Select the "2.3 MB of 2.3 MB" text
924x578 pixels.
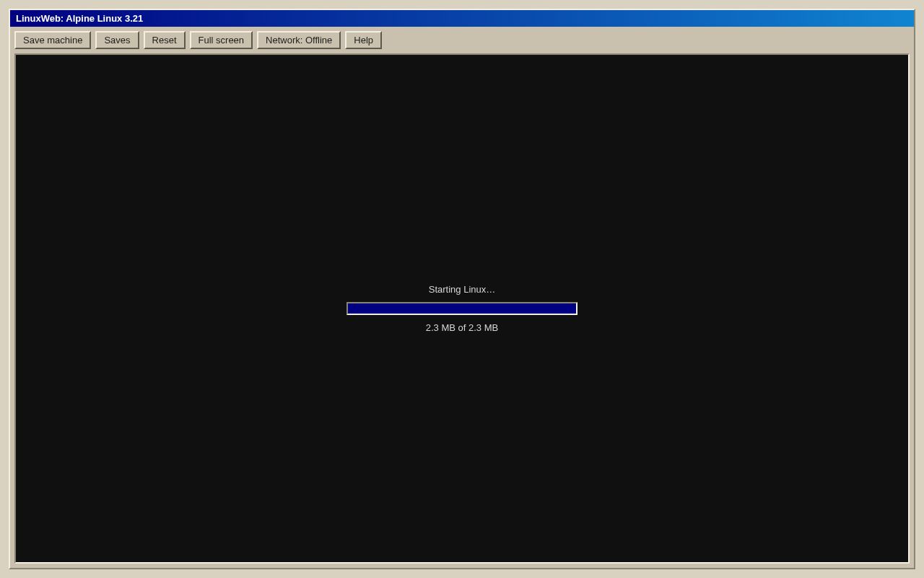coord(462,328)
